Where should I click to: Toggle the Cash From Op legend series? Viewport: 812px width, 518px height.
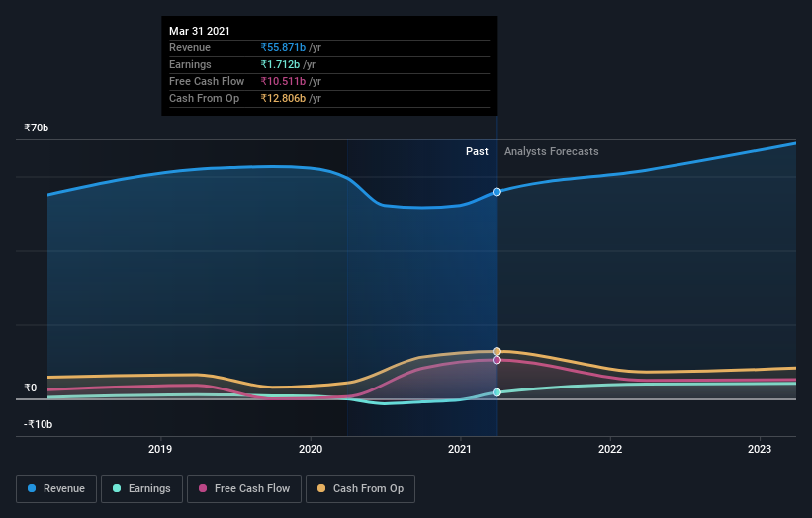pos(360,489)
